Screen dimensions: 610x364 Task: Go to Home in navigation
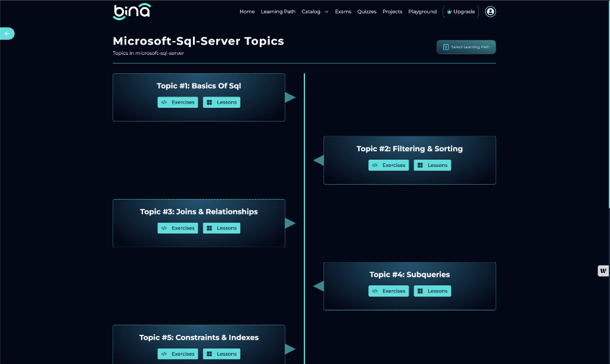247,12
